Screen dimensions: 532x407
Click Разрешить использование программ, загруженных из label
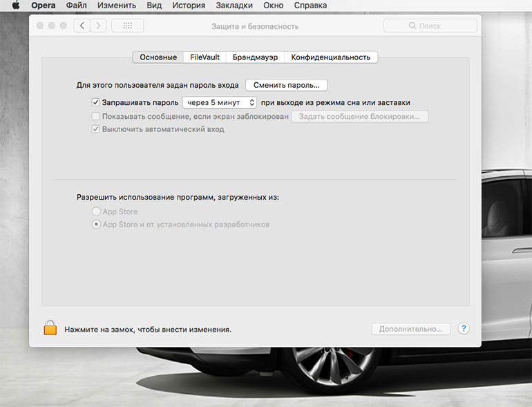tap(178, 197)
